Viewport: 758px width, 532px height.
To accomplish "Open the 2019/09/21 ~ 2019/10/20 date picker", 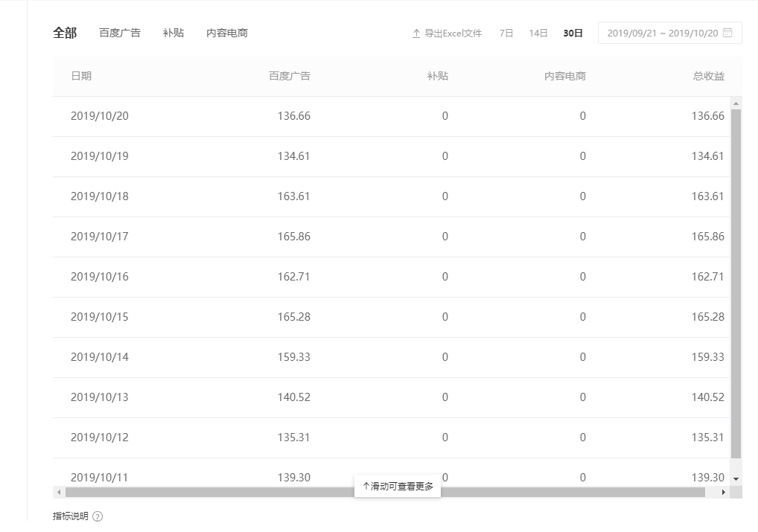I will coord(662,33).
